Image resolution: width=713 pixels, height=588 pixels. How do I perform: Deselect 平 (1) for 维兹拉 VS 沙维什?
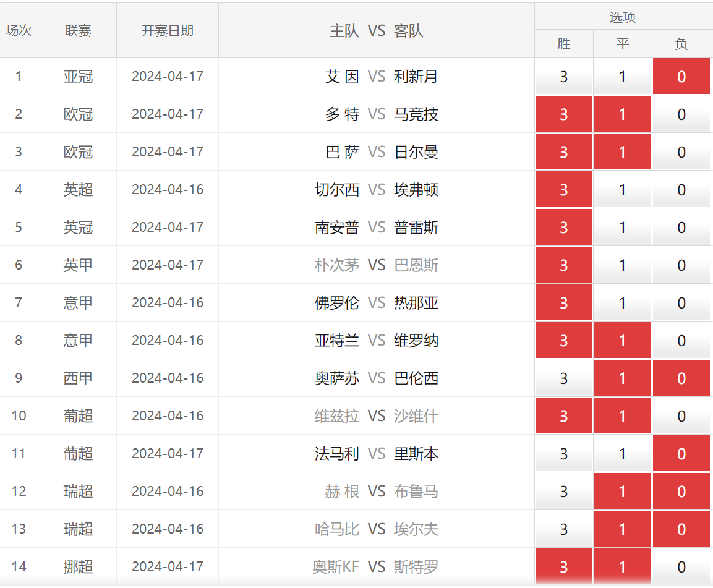pos(623,416)
